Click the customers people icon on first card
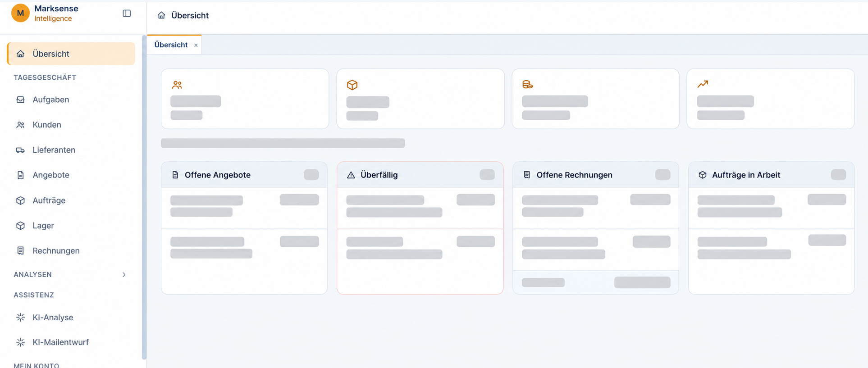Viewport: 868px width, 368px height. pos(177,85)
